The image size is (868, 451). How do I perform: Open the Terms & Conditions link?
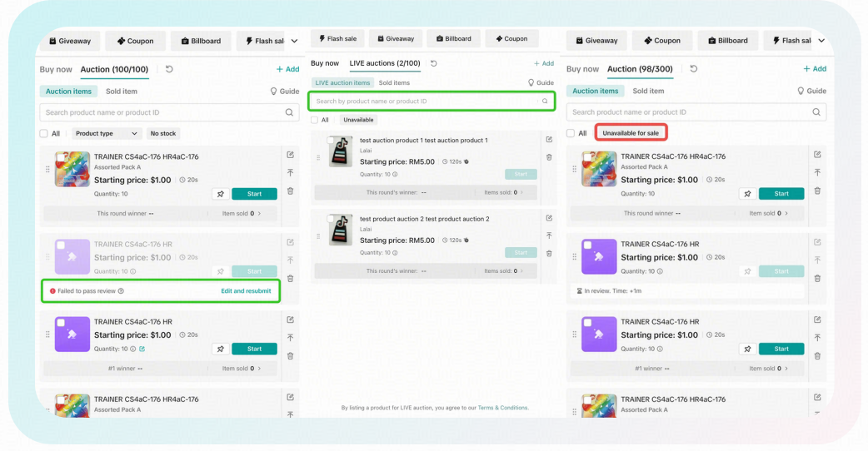click(502, 408)
